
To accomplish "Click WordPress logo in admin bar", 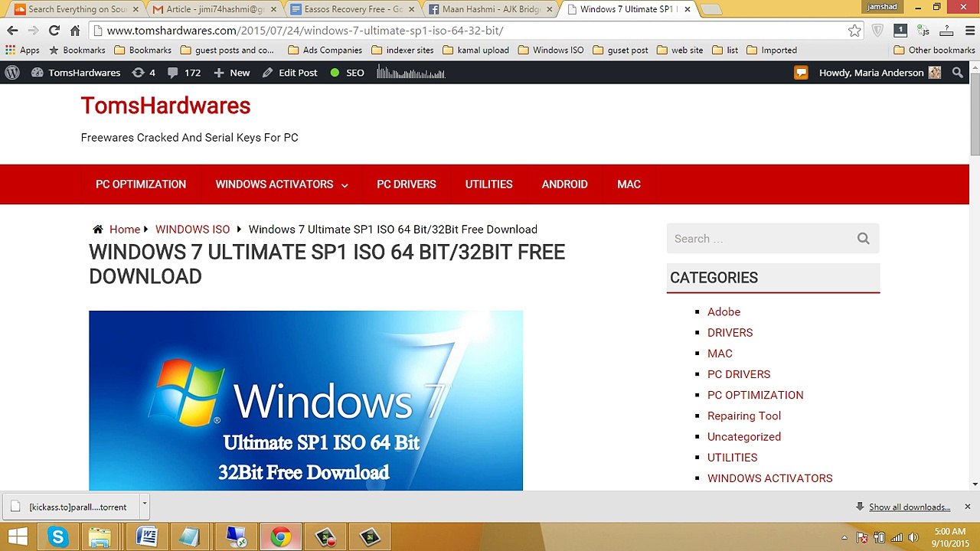I will [12, 73].
